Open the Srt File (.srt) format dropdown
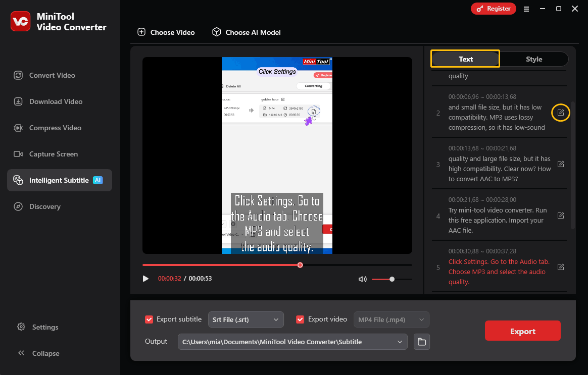 click(x=246, y=319)
